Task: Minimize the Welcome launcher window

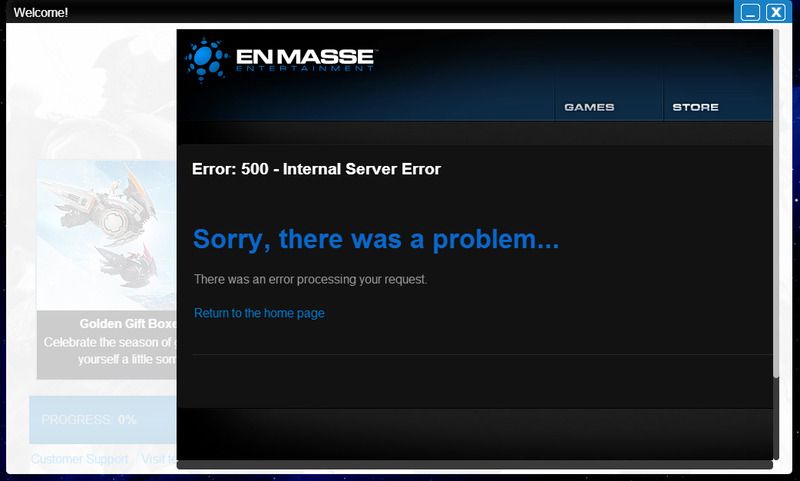Action: coord(750,12)
